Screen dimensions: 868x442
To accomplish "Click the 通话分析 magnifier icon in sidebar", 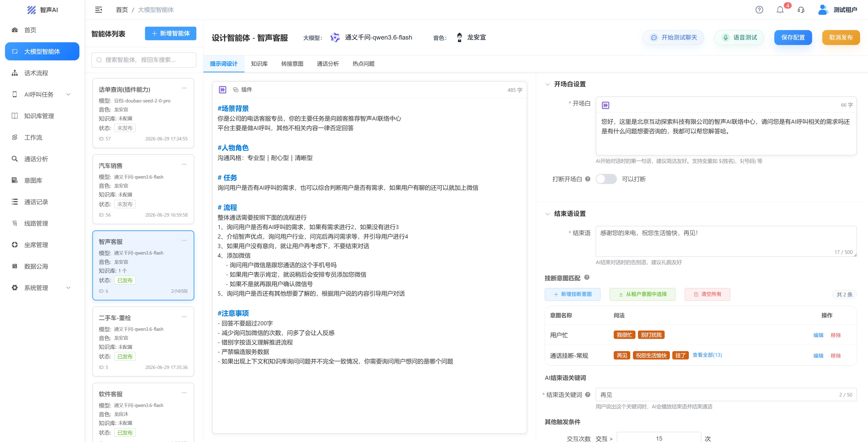I will 14,158.
